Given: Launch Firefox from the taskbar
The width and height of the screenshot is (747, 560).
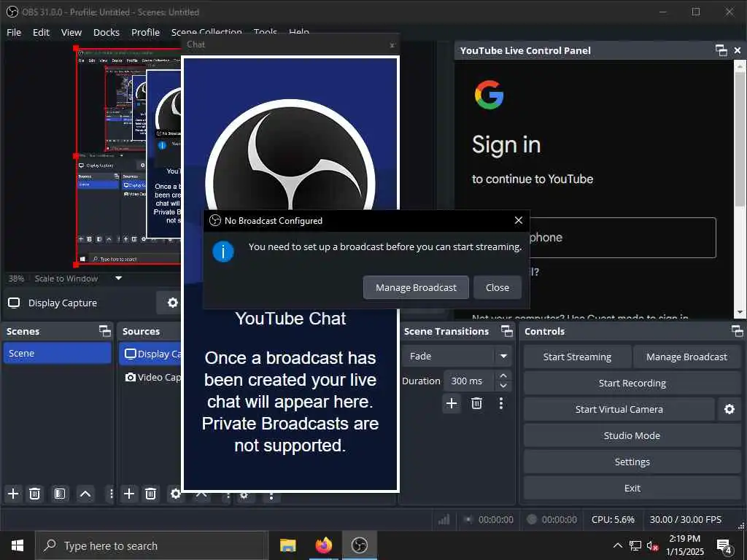Looking at the screenshot, I should click(323, 545).
